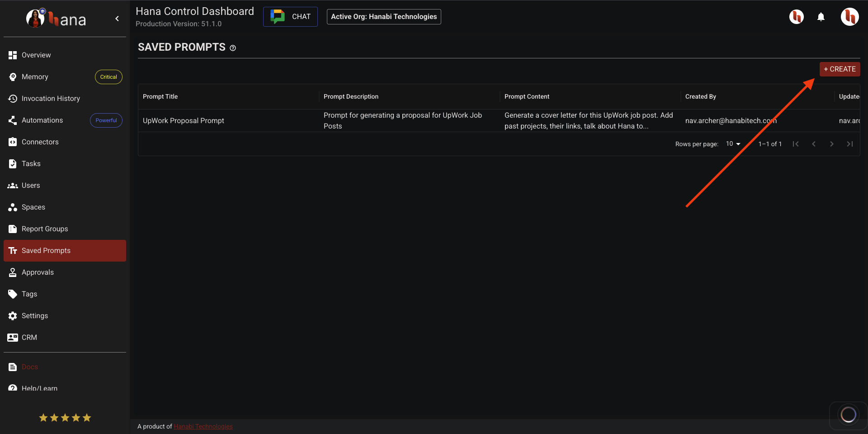Click the Report Groups document icon
This screenshot has width=868, height=434.
click(13, 229)
